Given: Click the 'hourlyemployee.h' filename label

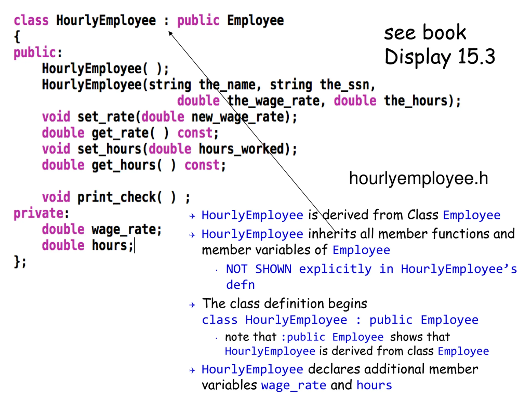Looking at the screenshot, I should tap(419, 179).
